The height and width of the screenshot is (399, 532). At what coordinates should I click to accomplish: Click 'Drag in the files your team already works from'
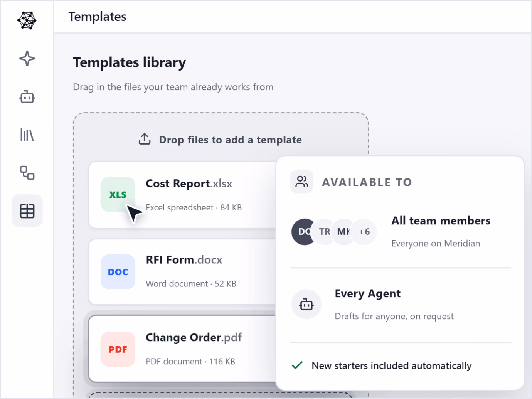coord(173,87)
